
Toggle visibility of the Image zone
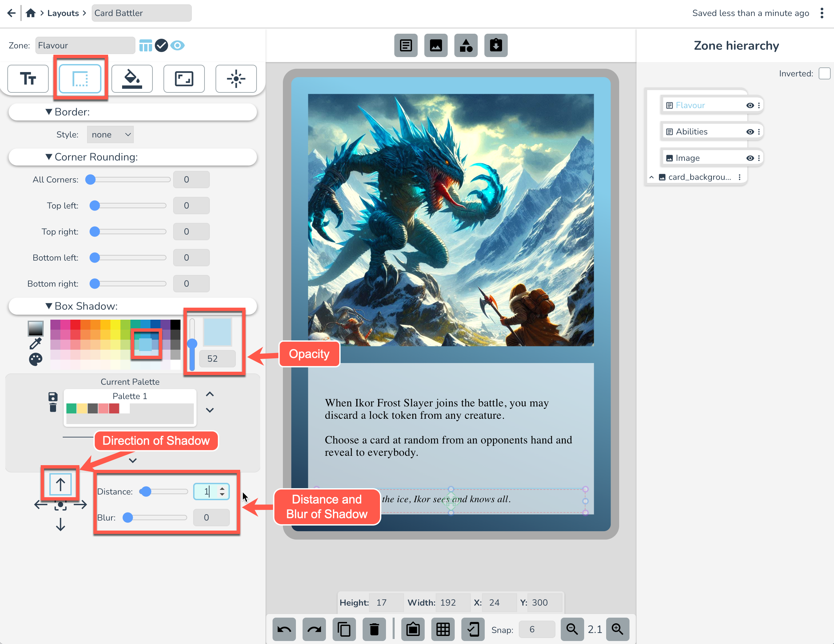coord(750,158)
